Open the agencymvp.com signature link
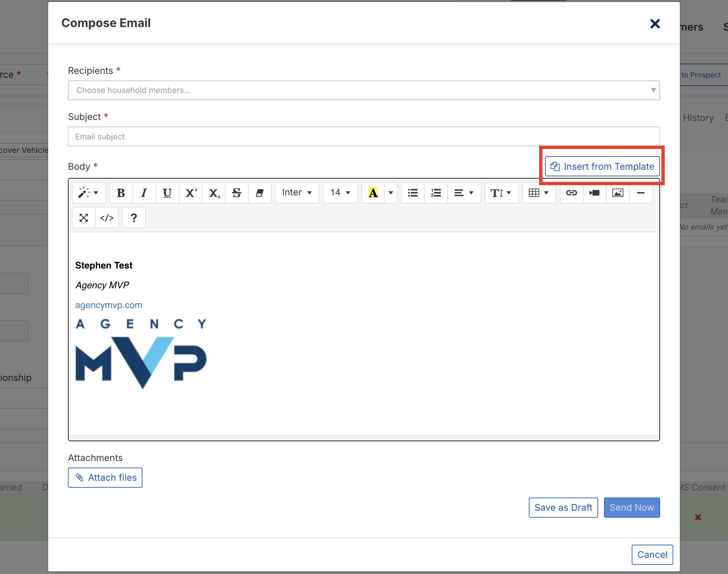This screenshot has width=728, height=574. tap(108, 305)
